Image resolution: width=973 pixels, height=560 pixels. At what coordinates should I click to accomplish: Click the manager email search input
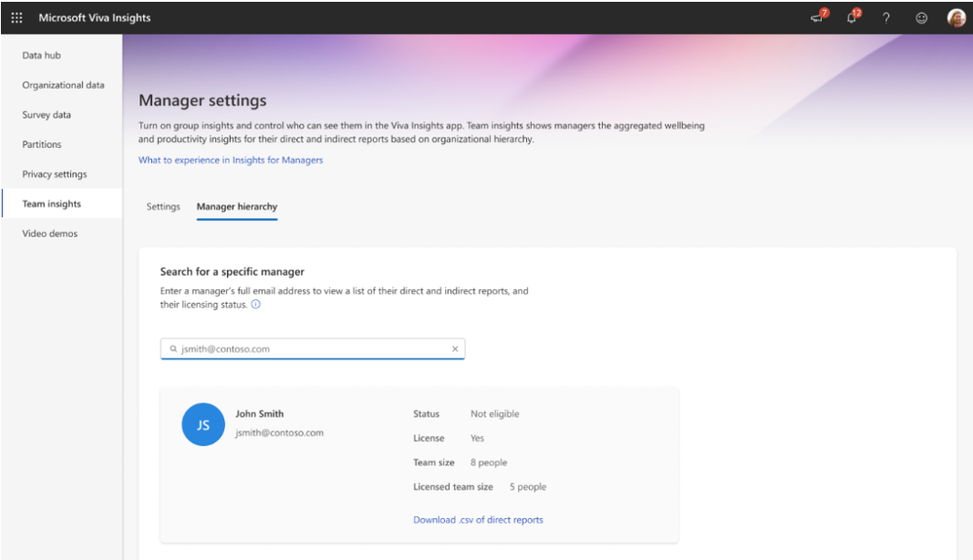pos(313,349)
